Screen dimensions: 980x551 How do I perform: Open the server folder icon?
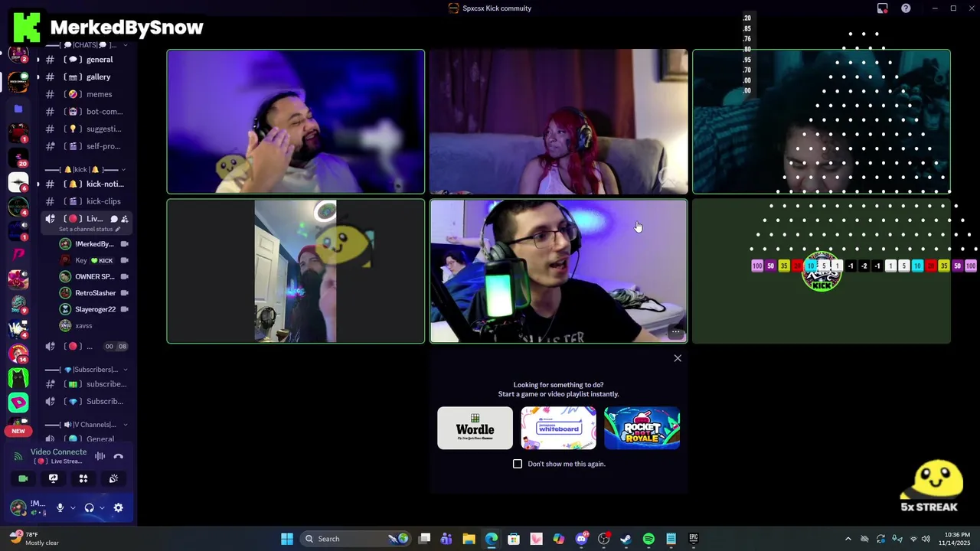coord(18,109)
